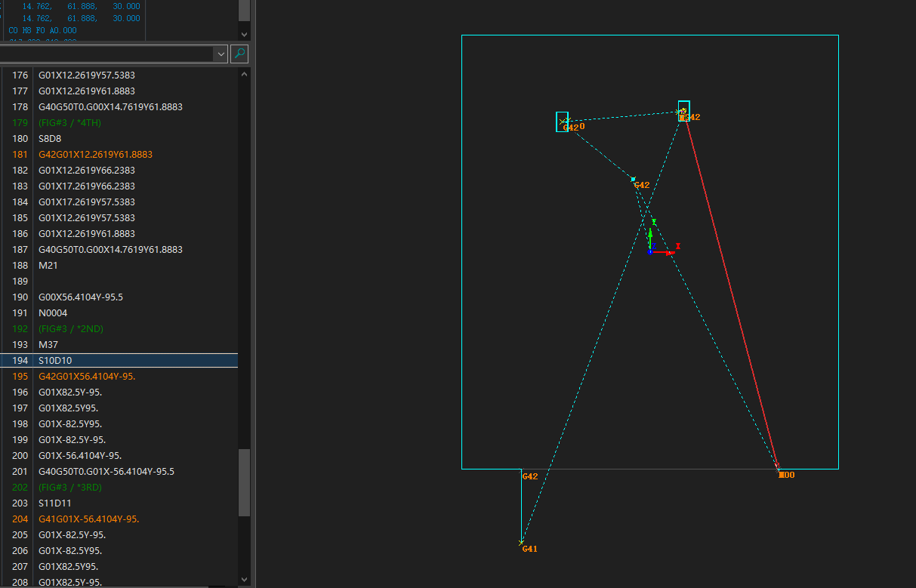Select the green comment on line 179
The height and width of the screenshot is (588, 916).
[69, 122]
